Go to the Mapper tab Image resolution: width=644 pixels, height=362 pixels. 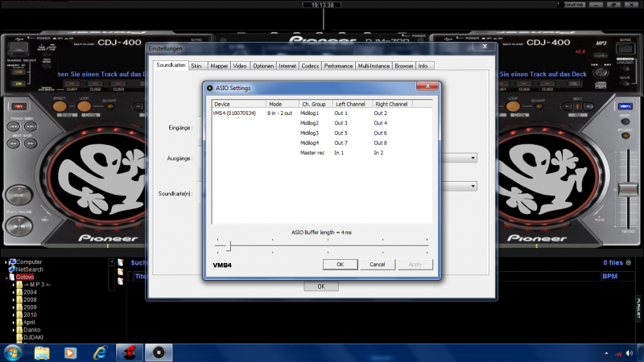click(x=218, y=65)
